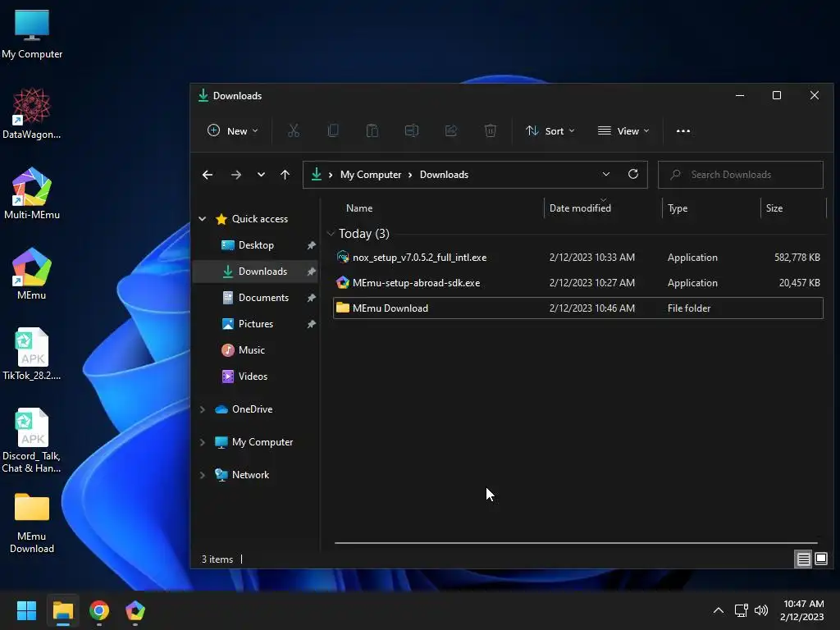
Task: Open Documents in Quick access
Action: point(256,297)
